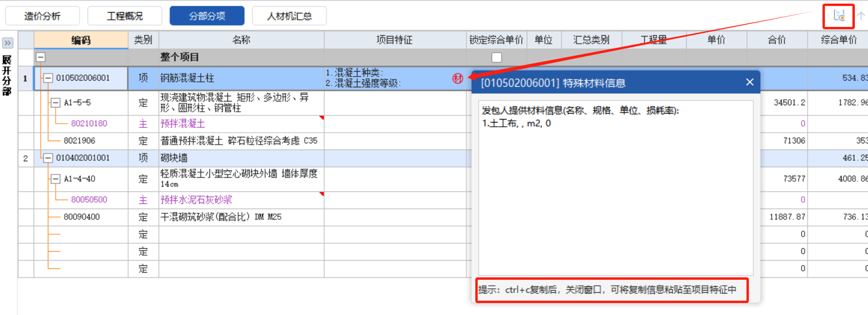Image resolution: width=868 pixels, height=315 pixels.
Task: Click 干混砌筑砂浆(配合比) DM M25 cell
Action: click(x=241, y=217)
